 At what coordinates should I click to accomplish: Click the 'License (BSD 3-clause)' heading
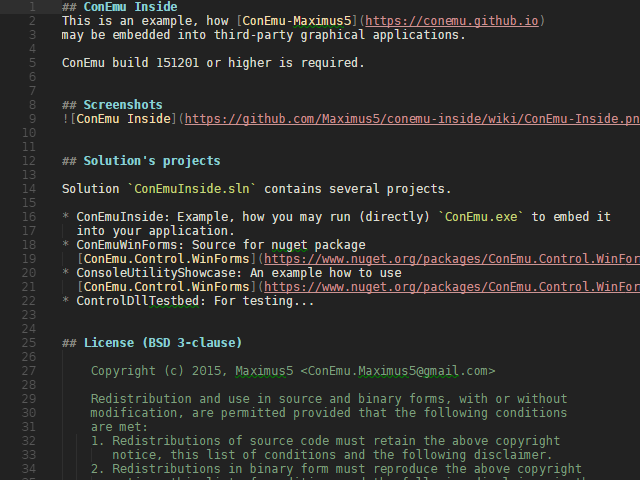point(163,343)
